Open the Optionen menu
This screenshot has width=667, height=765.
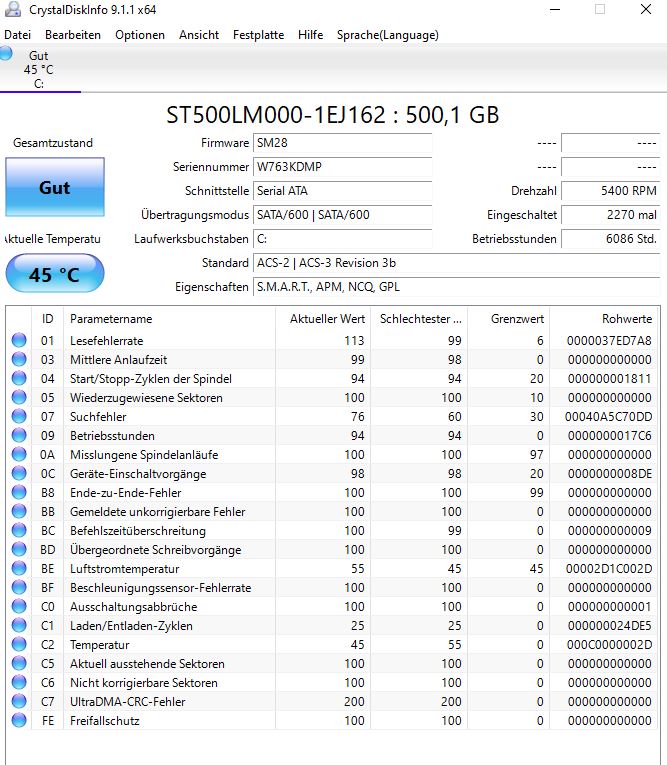coord(140,35)
